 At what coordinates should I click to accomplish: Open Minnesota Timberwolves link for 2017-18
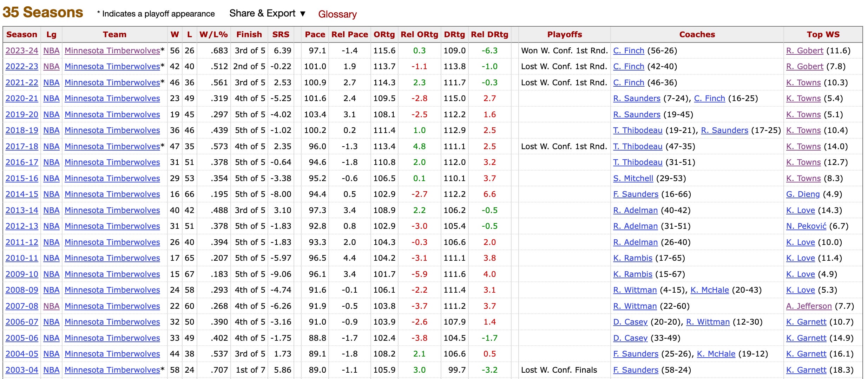click(x=112, y=146)
